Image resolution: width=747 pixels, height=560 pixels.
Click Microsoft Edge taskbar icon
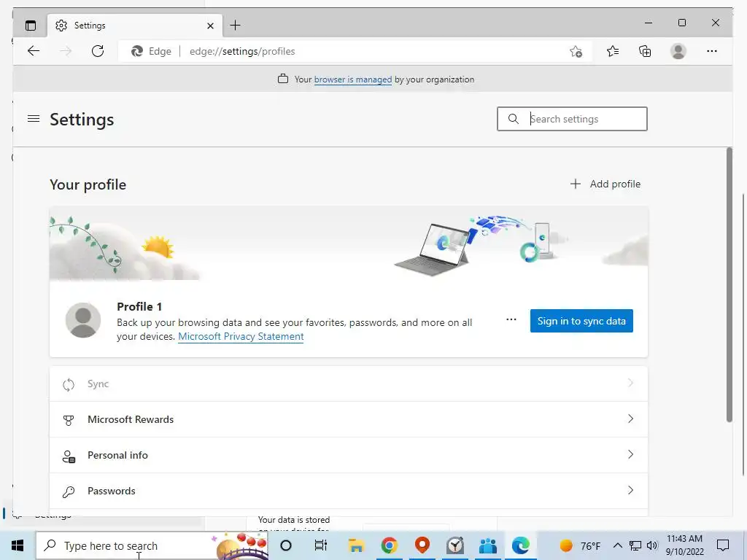(x=521, y=545)
